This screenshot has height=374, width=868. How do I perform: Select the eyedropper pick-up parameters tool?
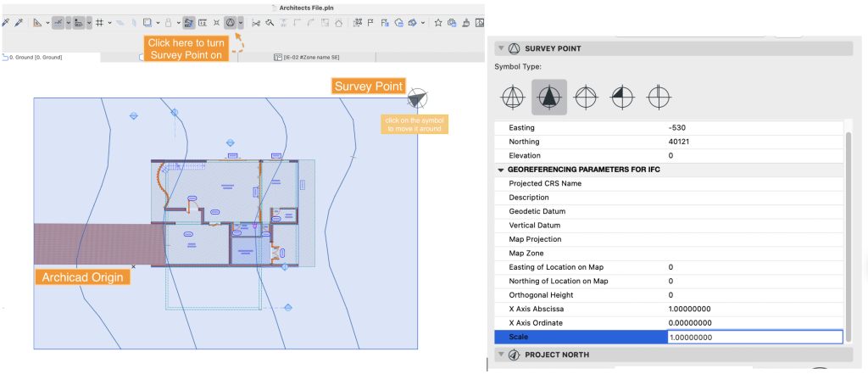(7, 22)
